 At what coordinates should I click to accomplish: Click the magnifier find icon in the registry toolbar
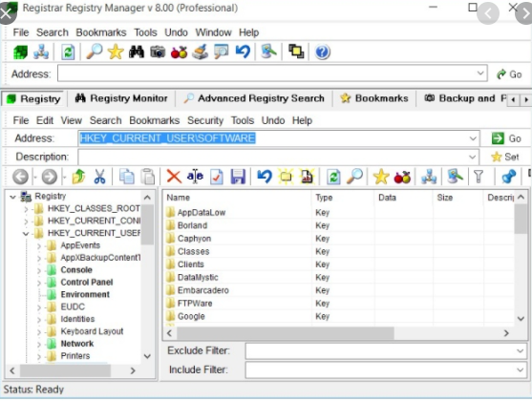355,177
